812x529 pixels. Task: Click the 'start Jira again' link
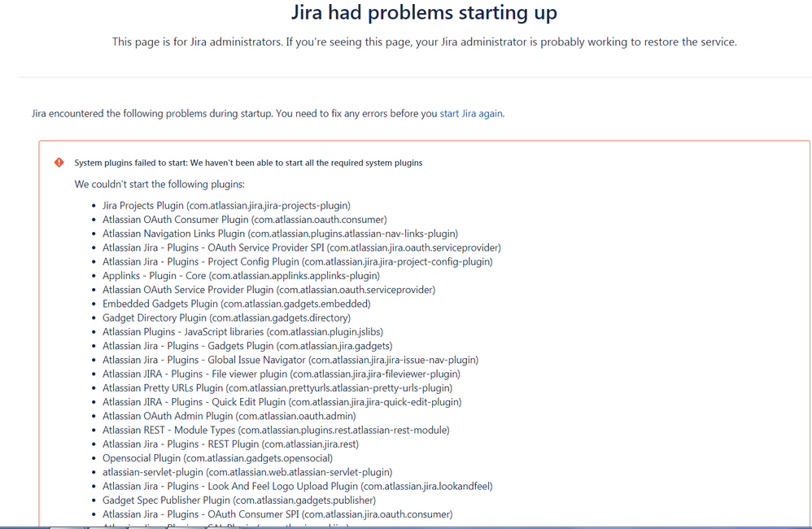coord(471,113)
